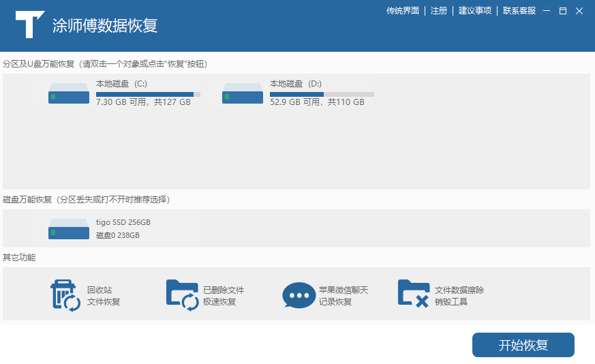The height and width of the screenshot is (364, 595).
Task: Click 文件数据擦除 销毁工具 label
Action: tap(459, 296)
